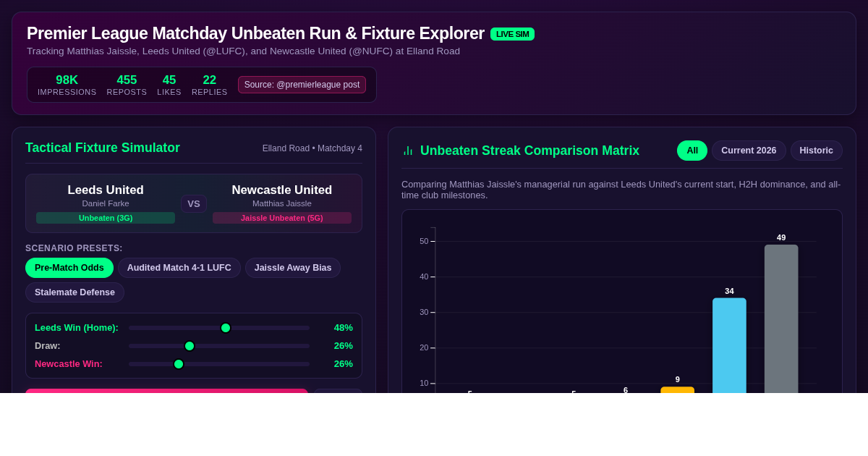The height and width of the screenshot is (456, 868).
Task: Click the Jaissle Unbeaten (5G) badge
Action: (282, 218)
